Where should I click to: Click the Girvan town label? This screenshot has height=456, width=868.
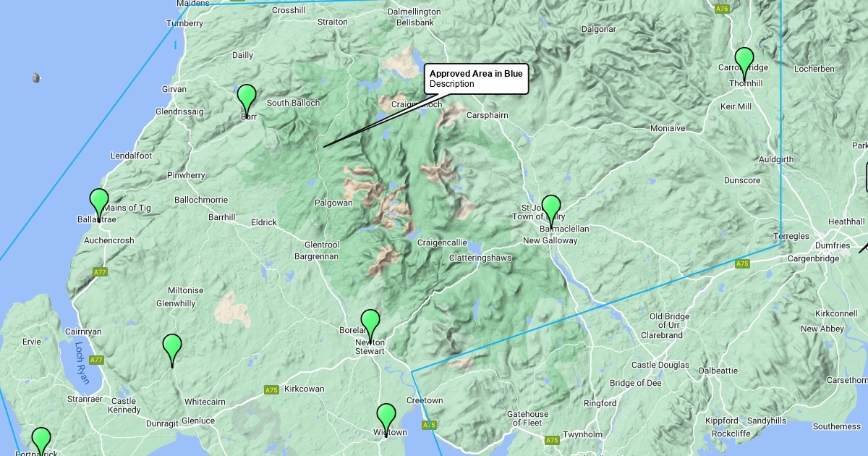[174, 89]
